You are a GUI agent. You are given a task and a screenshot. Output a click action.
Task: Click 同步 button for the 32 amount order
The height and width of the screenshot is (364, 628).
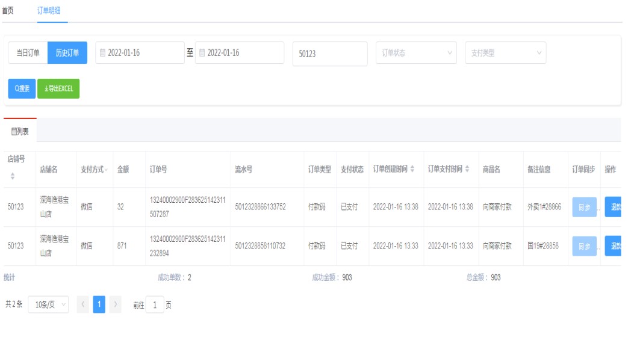584,207
